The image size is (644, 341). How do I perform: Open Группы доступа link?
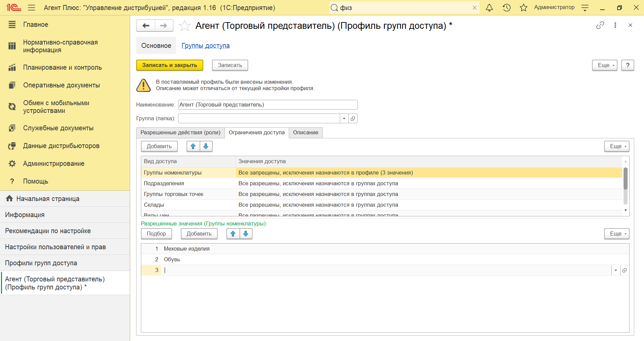(x=206, y=46)
